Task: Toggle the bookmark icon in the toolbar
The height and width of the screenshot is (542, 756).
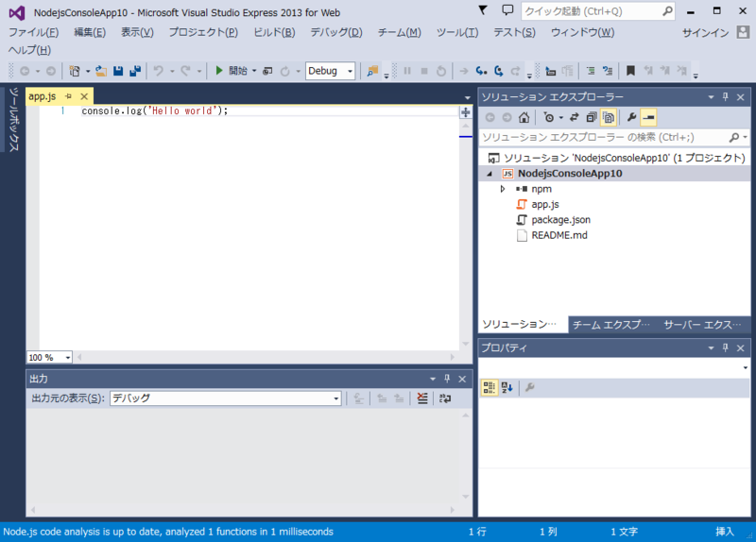Action: (x=630, y=71)
